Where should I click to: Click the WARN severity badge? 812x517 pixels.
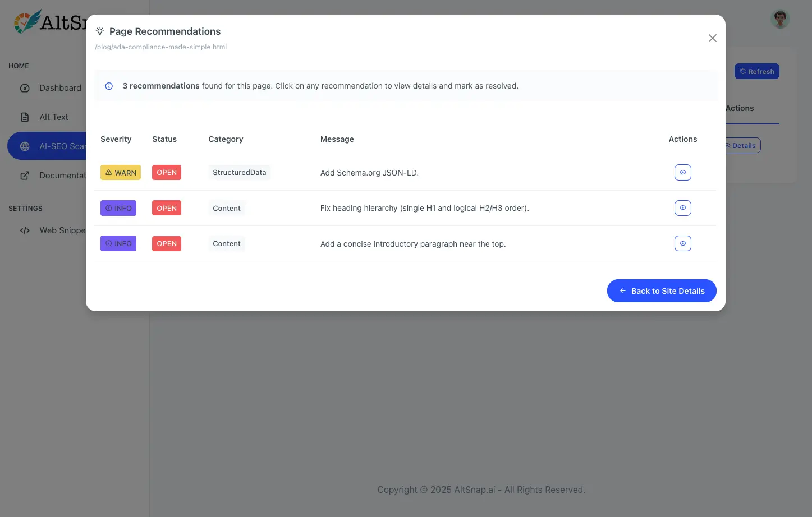pos(121,172)
